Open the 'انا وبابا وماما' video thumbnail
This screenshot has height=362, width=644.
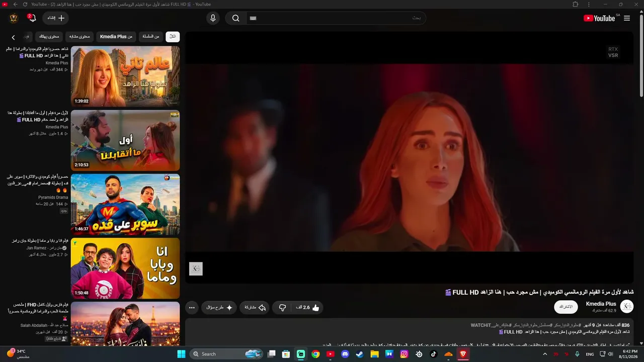pyautogui.click(x=125, y=268)
